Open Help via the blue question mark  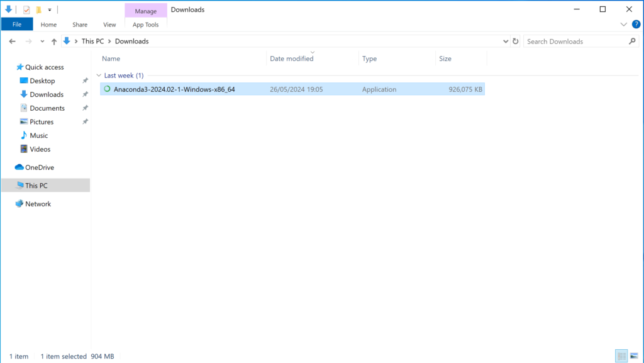click(x=635, y=25)
